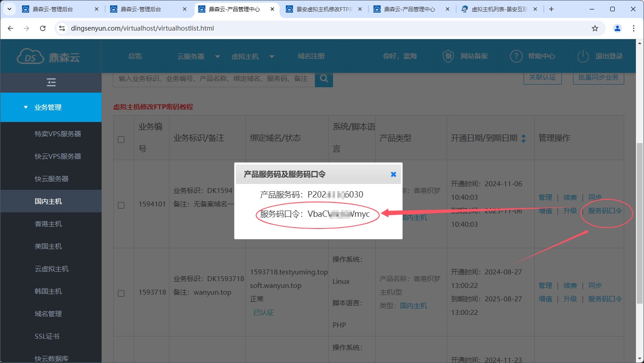Click the 退出登录 power icon

click(x=583, y=56)
